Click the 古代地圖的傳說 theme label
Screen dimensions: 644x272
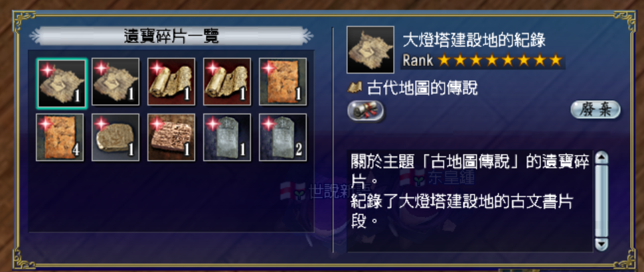coord(423,88)
